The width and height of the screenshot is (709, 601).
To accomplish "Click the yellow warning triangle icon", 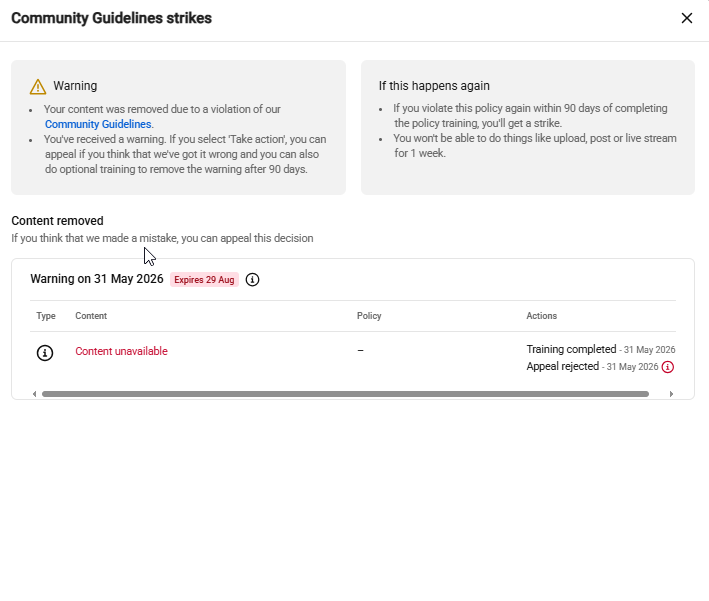I will (x=38, y=86).
